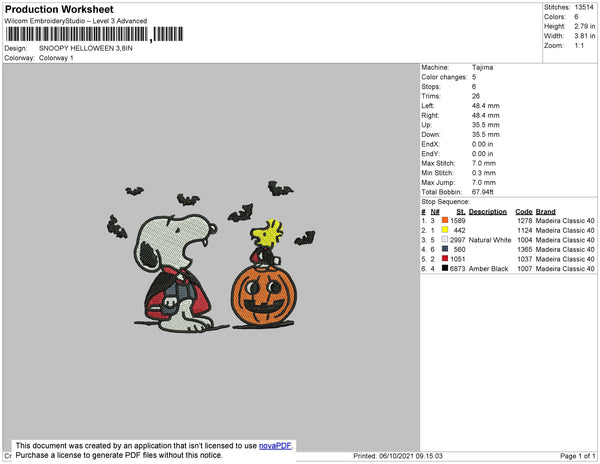600x464 pixels.
Task: Click the barcode under the studio name
Action: tap(94, 34)
